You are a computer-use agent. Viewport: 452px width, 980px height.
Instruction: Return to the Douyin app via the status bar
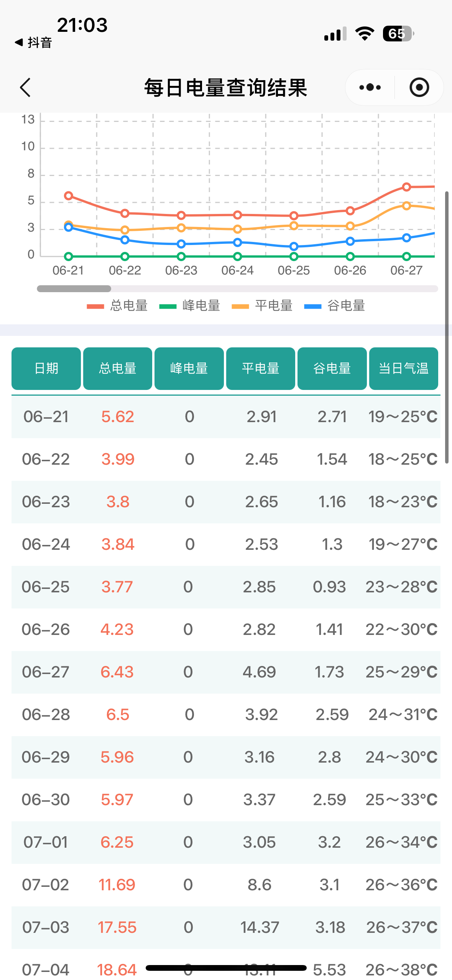(34, 43)
